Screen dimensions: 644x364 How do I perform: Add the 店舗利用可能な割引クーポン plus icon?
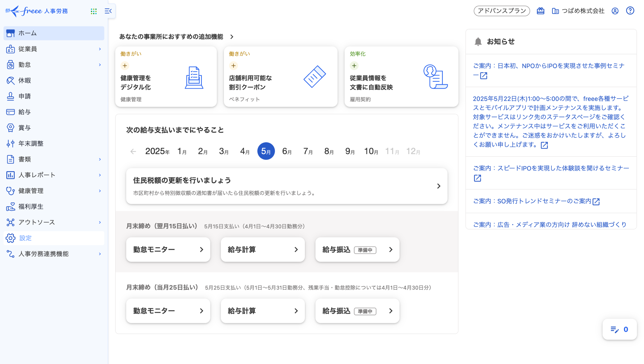pyautogui.click(x=233, y=66)
